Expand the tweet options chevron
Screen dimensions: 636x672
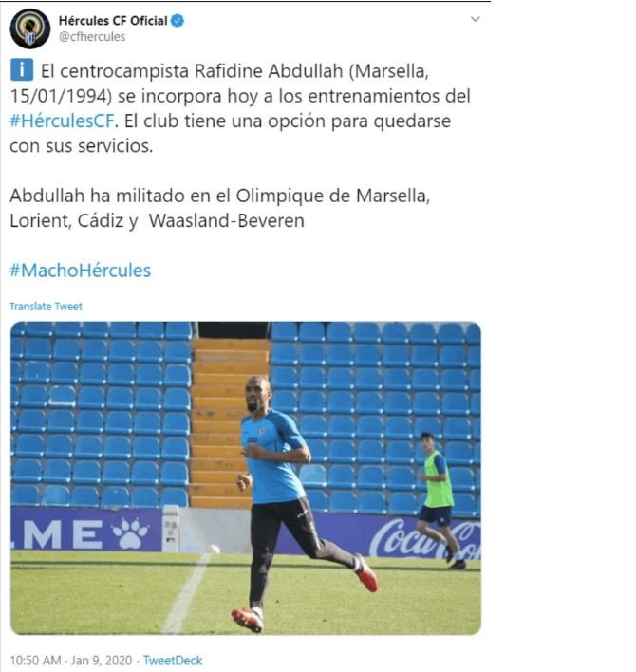(x=475, y=19)
